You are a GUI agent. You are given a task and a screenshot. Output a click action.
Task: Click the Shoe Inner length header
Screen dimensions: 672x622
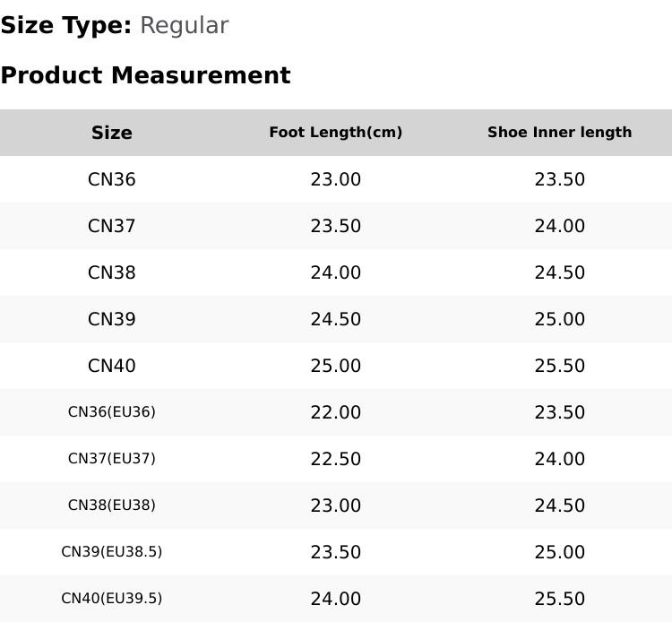click(x=560, y=132)
